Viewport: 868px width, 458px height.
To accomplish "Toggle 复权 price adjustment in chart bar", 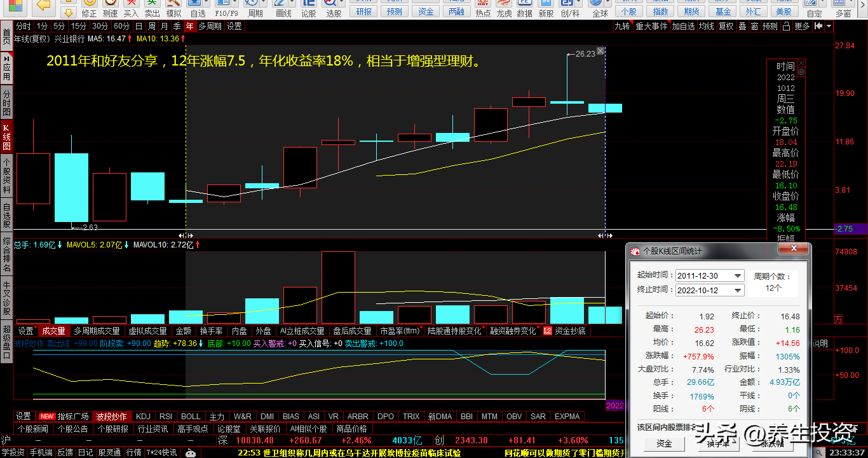I will (726, 26).
